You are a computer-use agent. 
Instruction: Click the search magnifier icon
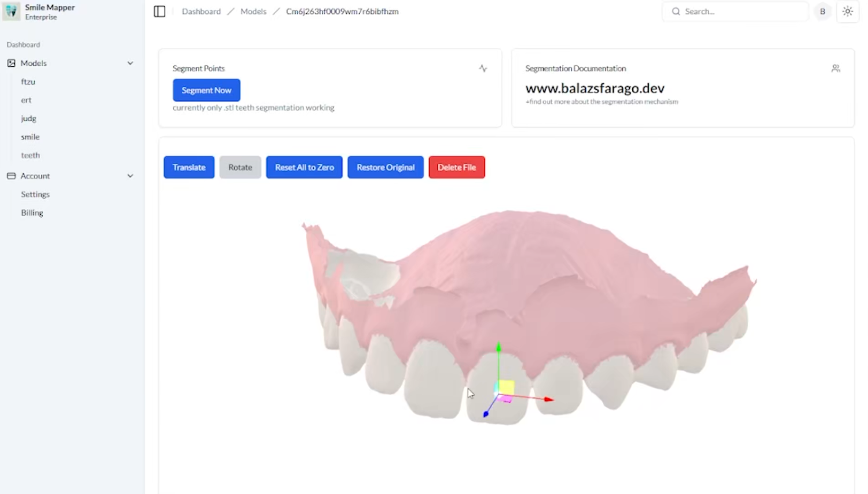pos(676,11)
